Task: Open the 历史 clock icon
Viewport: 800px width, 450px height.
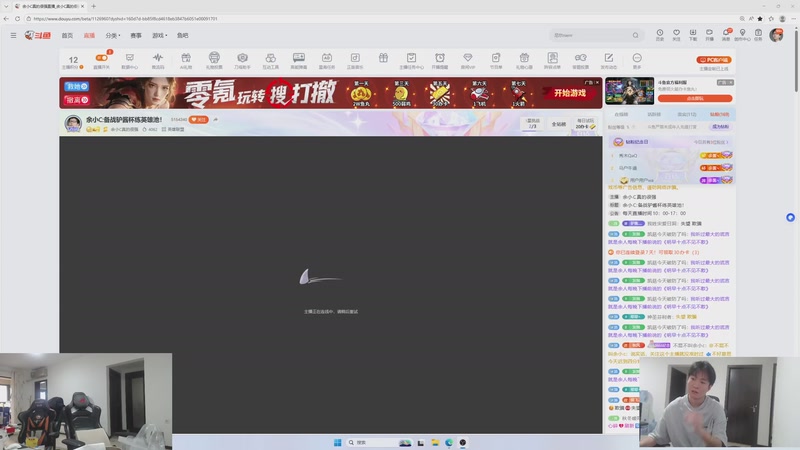Action: tap(660, 35)
